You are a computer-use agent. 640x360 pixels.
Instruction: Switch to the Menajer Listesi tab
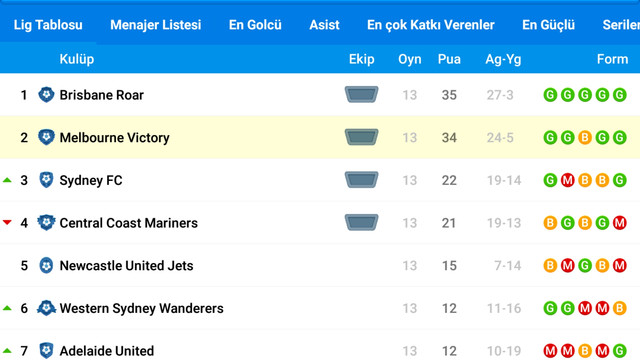tap(156, 24)
